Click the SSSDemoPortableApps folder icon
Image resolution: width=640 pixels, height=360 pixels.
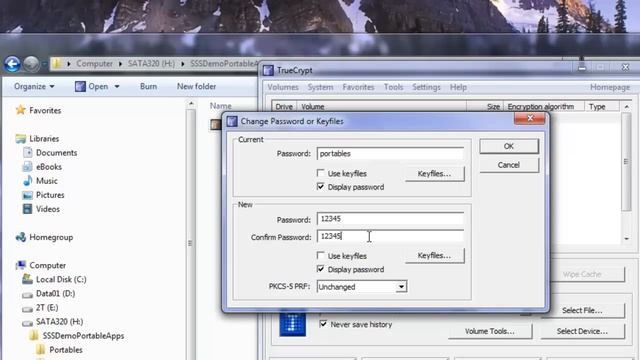tap(34, 336)
